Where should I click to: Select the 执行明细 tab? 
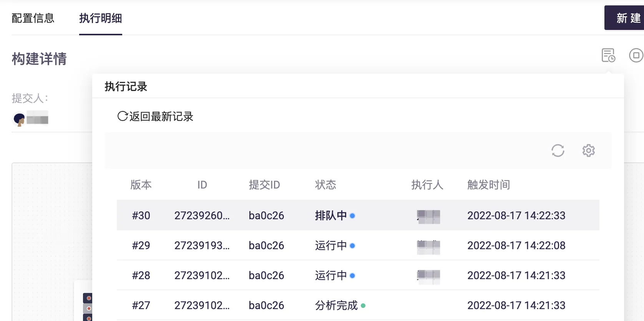click(101, 18)
